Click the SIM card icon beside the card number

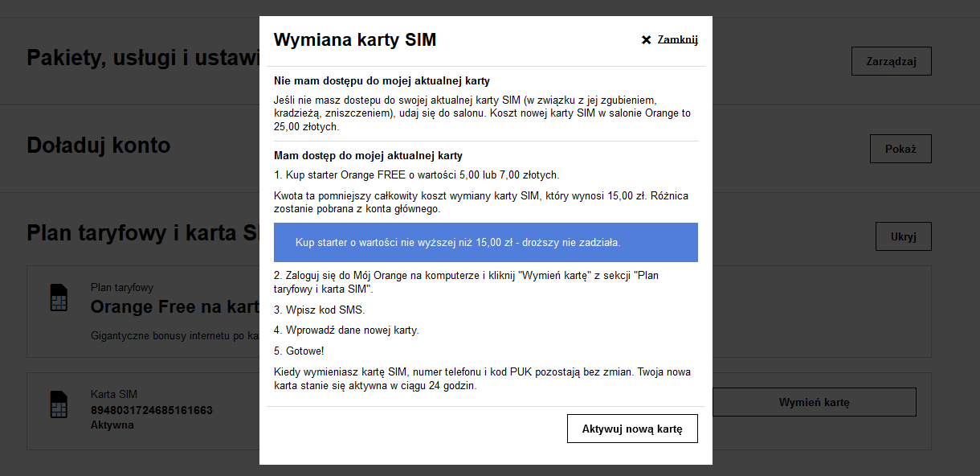[59, 405]
